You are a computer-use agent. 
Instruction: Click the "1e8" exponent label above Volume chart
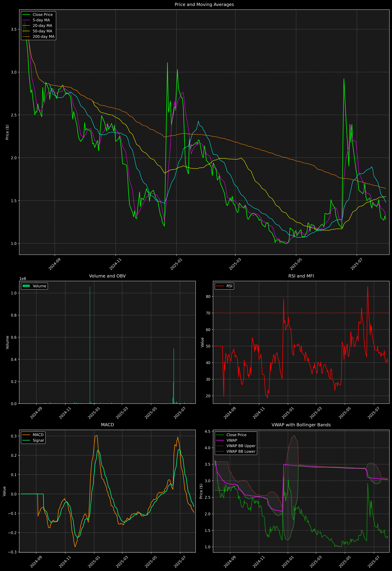(23, 279)
